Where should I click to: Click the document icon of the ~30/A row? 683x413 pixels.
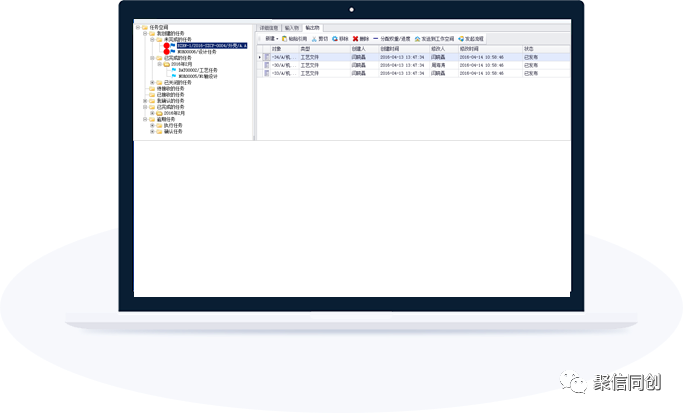pos(267,65)
